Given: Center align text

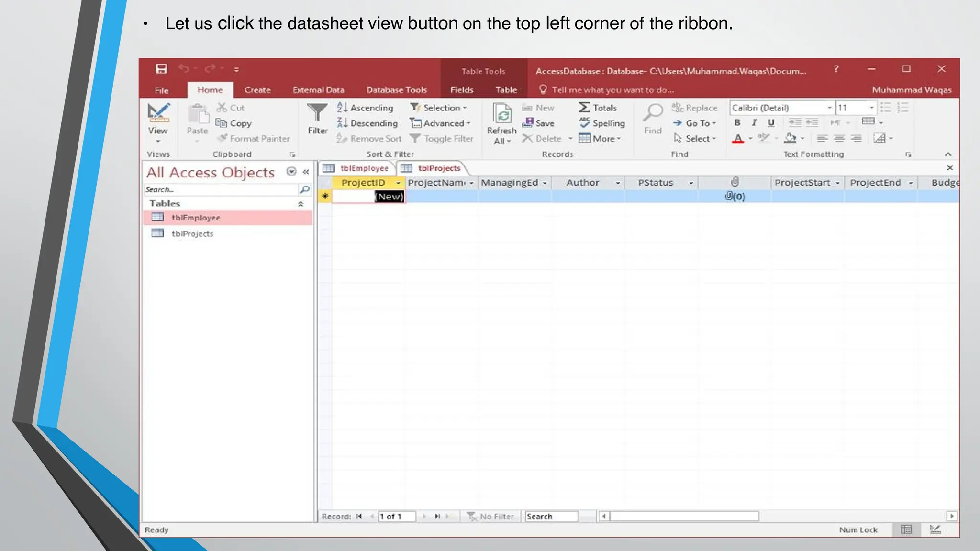Looking at the screenshot, I should pos(839,138).
